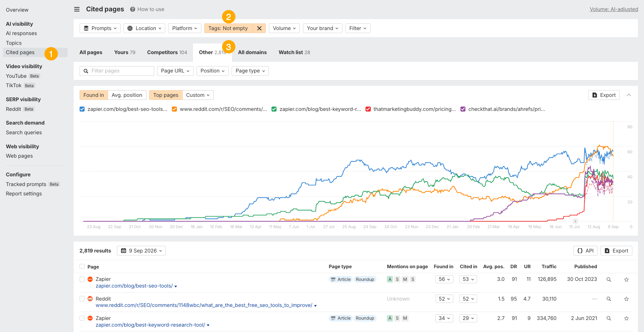Inspect the Reddit row with magnifier
Image resolution: width=644 pixels, height=332 pixels.
[609, 299]
